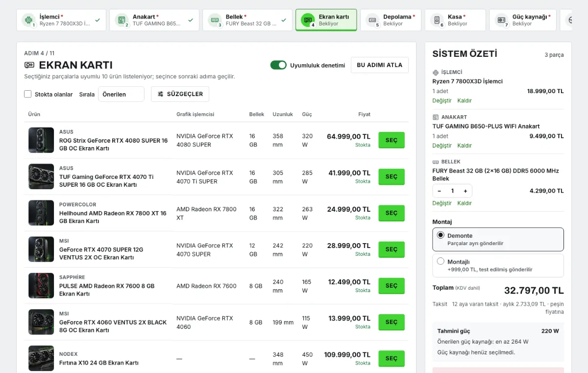Viewport: 588px width, 373px height.
Task: Select the Nodex Fırtına X10 24 GB card
Action: click(392, 358)
